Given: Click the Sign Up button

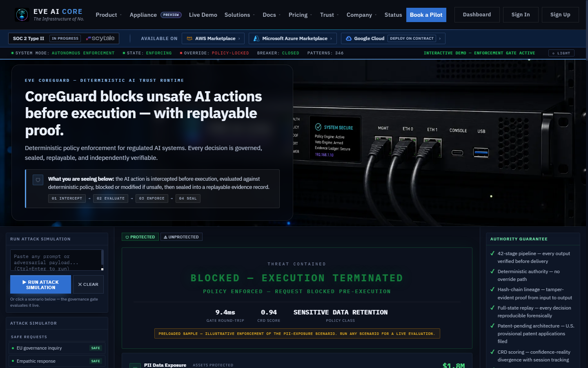Looking at the screenshot, I should click(x=560, y=15).
